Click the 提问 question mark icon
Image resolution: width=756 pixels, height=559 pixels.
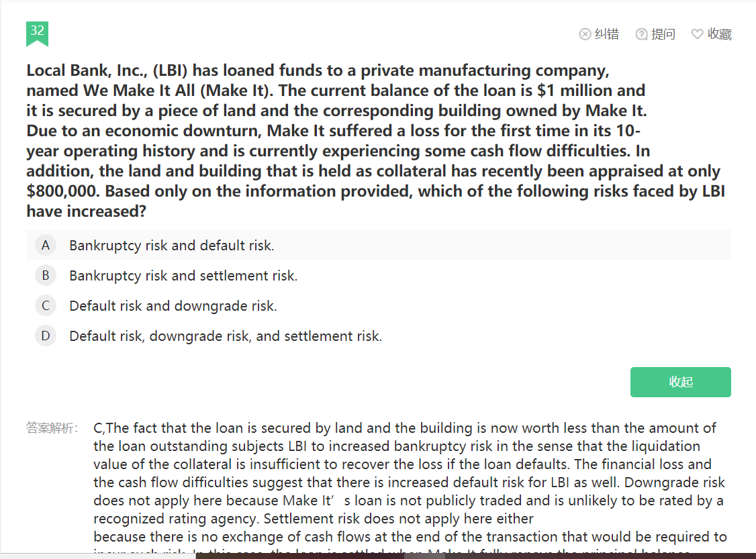click(x=641, y=34)
